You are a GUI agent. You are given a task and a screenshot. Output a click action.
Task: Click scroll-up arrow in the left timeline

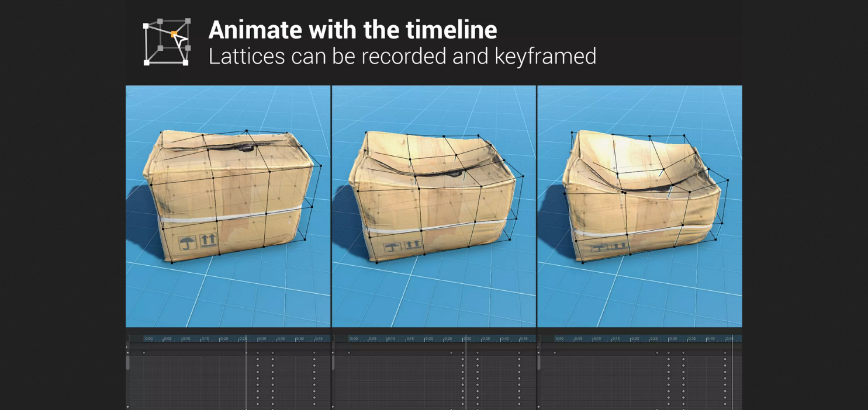click(128, 352)
